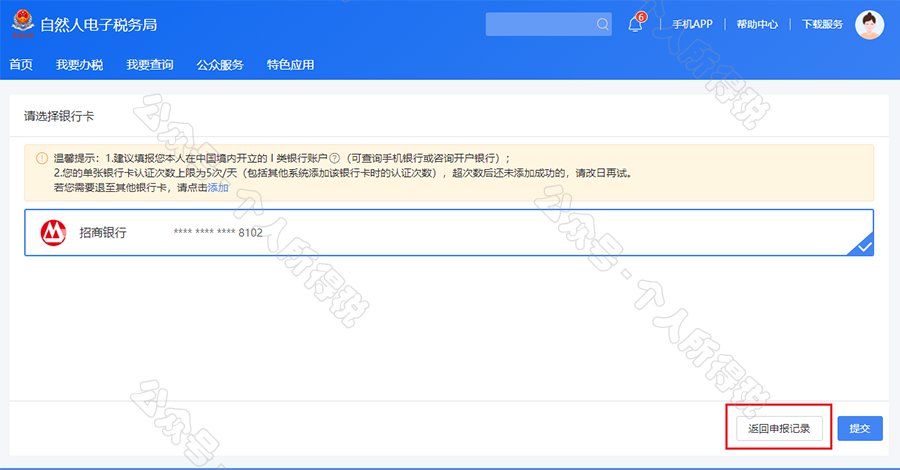
Task: Select the 特色应用 menu item
Action: click(x=290, y=65)
